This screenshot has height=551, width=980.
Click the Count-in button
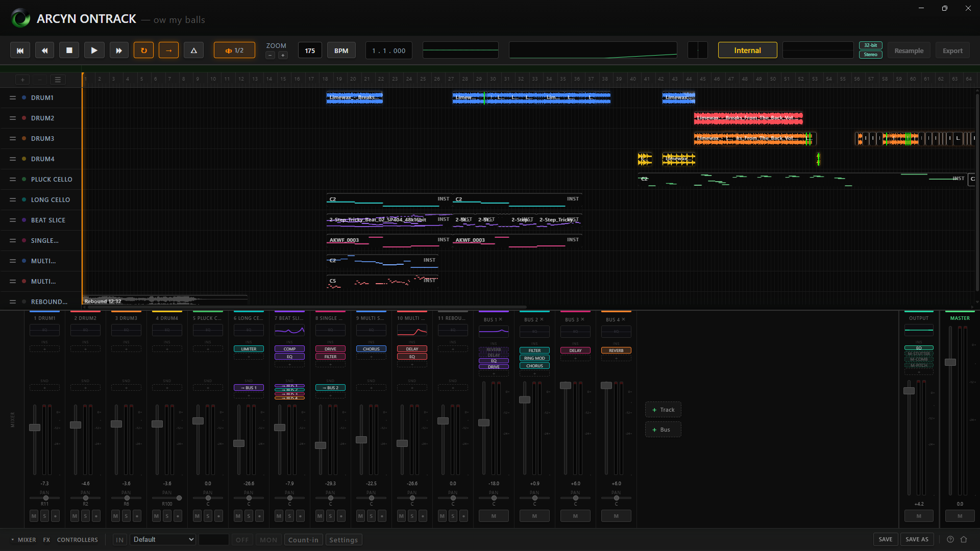303,540
